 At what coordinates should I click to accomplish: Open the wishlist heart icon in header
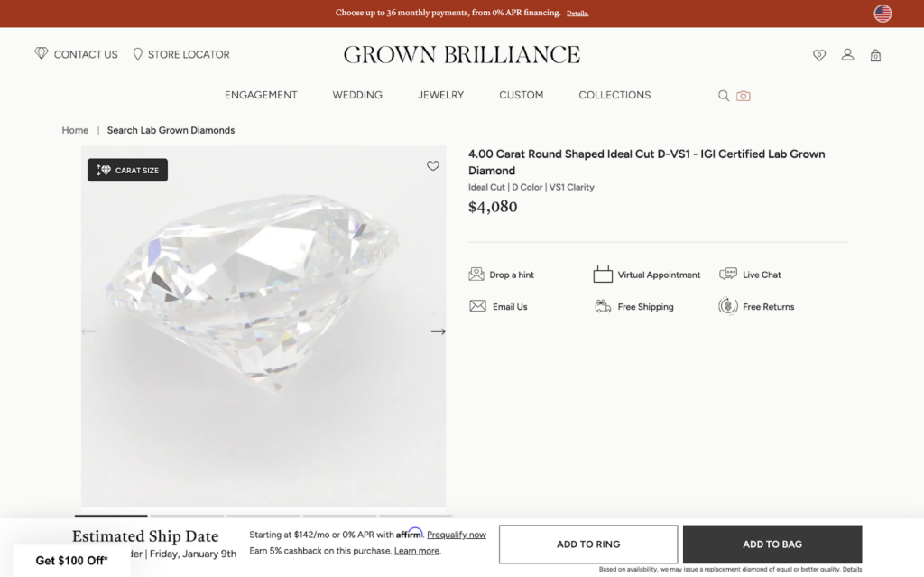[x=819, y=55]
